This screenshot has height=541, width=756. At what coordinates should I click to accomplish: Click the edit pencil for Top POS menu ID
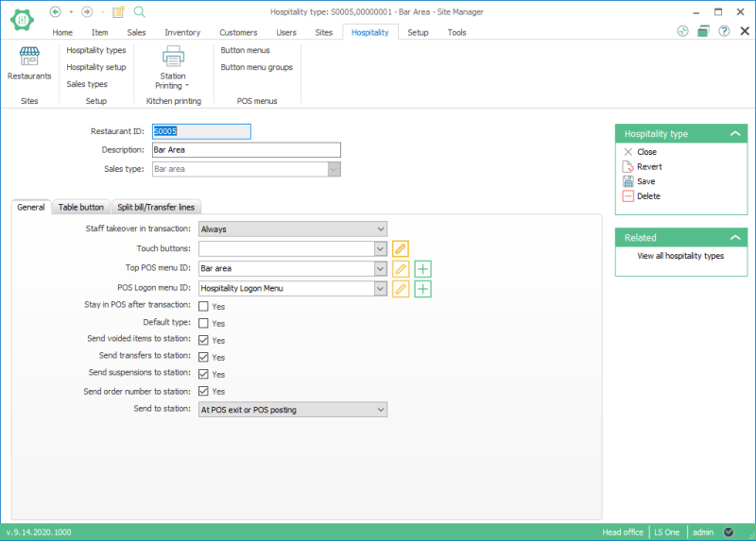click(x=400, y=269)
